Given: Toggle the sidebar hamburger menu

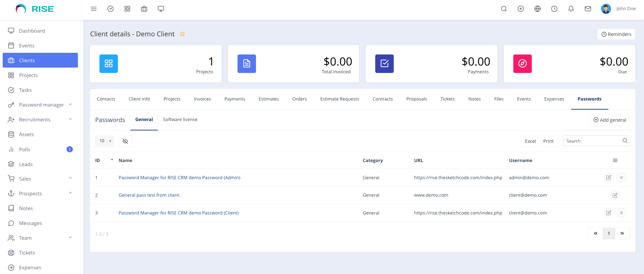Looking at the screenshot, I should (94, 9).
